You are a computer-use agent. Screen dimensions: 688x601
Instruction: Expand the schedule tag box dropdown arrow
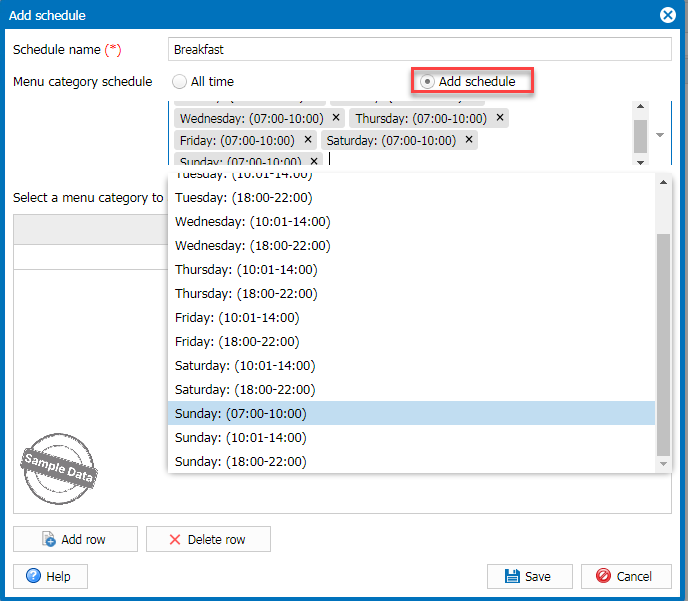pos(660,134)
